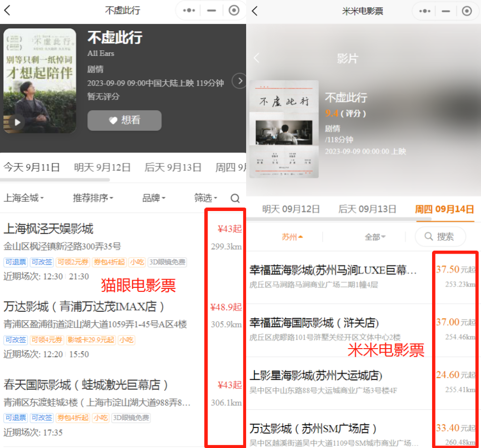
Task: Click the Maoyan date strip scrollbar
Action: point(55,180)
